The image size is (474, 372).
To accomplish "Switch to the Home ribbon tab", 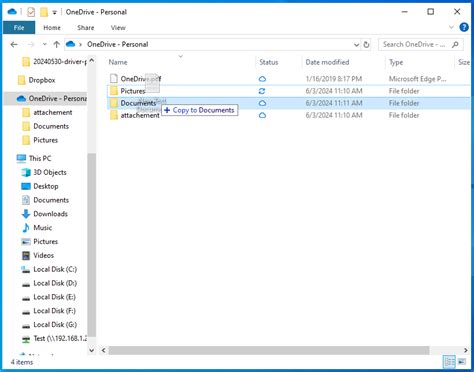I will (52, 28).
